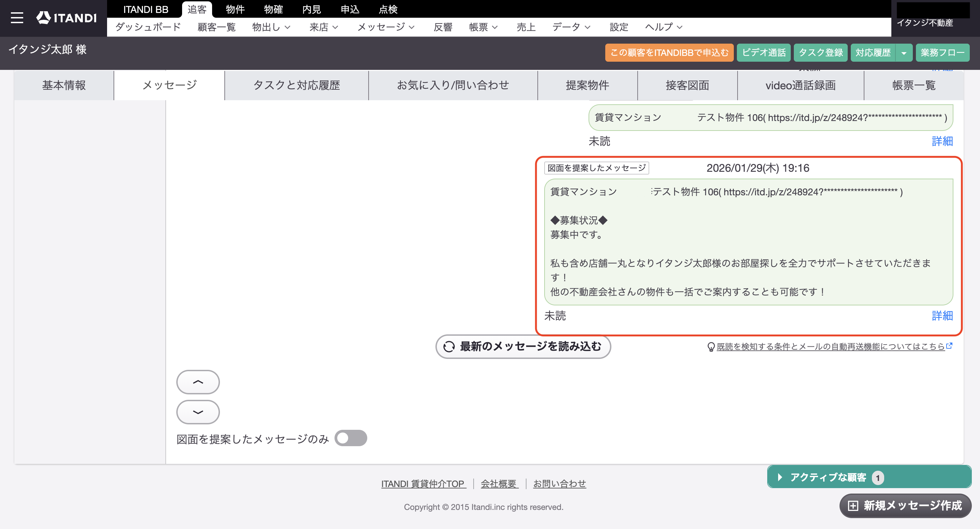This screenshot has height=529, width=980.
Task: Click the 図面を提案したメッセージ label tag
Action: (596, 168)
